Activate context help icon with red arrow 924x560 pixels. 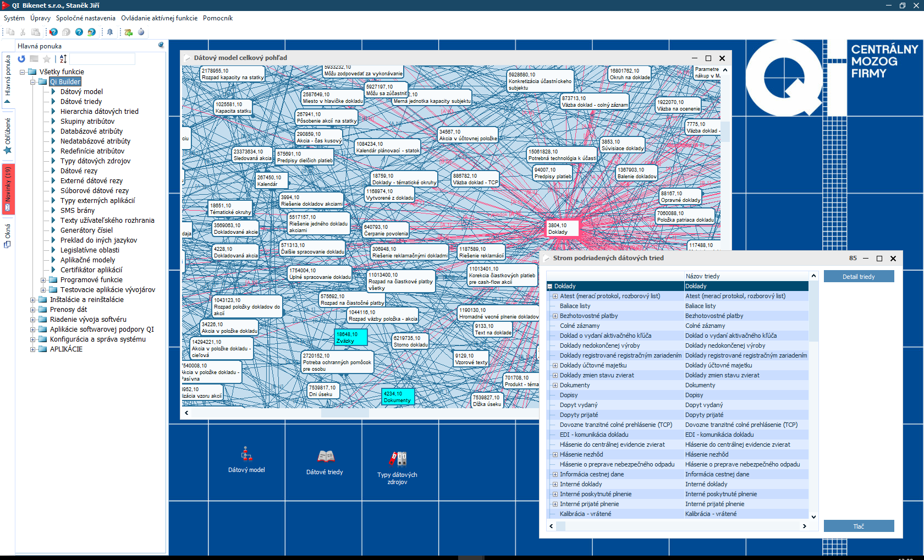(x=53, y=32)
